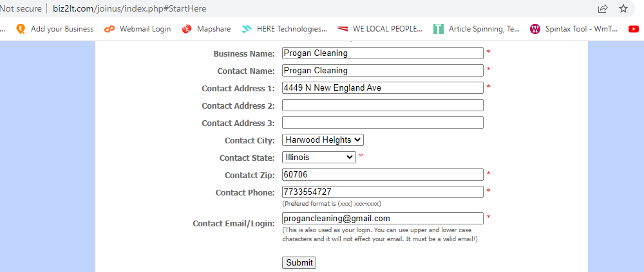Open the HERE Technologies bookmark
This screenshot has width=644, height=272.
coord(284,29)
